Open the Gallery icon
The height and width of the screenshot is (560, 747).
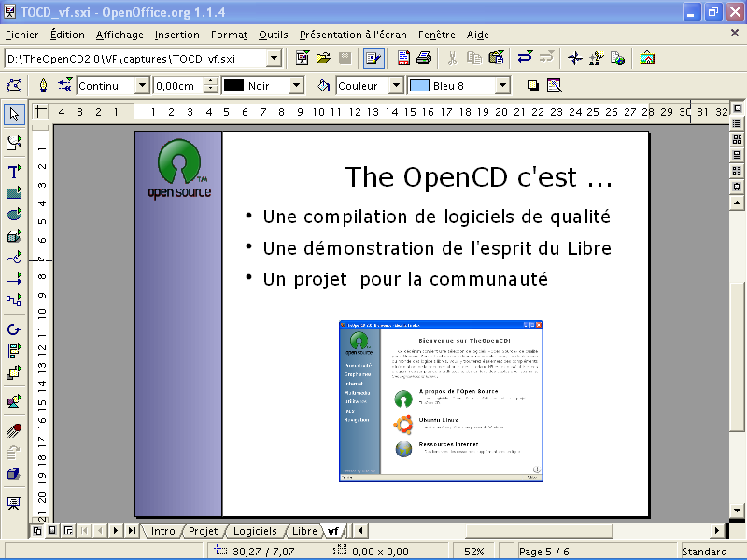point(647,58)
